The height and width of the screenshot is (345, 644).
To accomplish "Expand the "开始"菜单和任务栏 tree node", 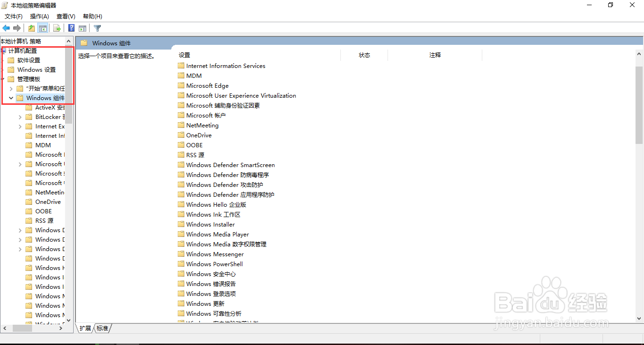I will click(11, 89).
